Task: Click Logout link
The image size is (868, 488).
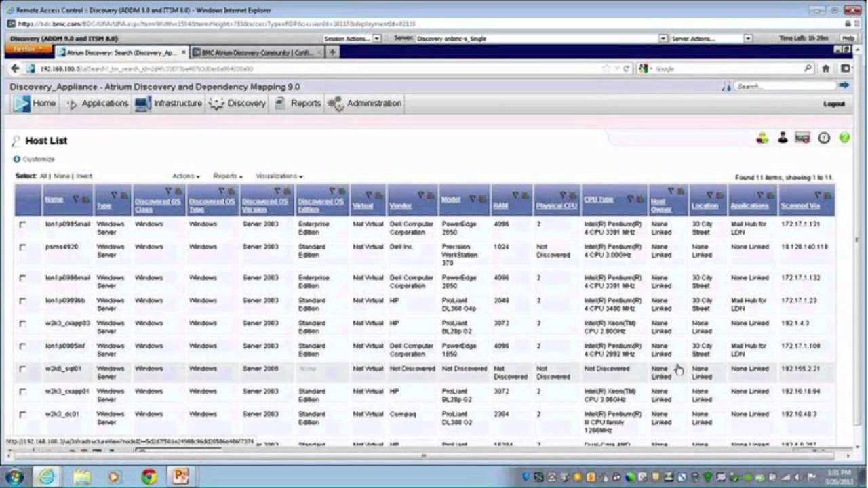Action: [x=833, y=104]
